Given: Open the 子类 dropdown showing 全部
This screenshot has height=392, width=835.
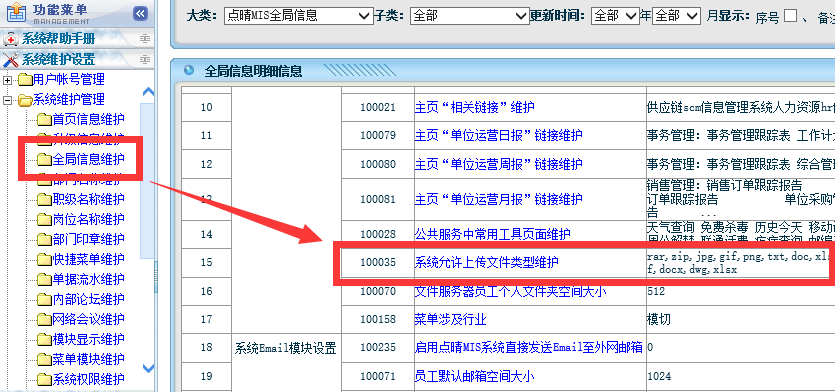Looking at the screenshot, I should coord(469,16).
